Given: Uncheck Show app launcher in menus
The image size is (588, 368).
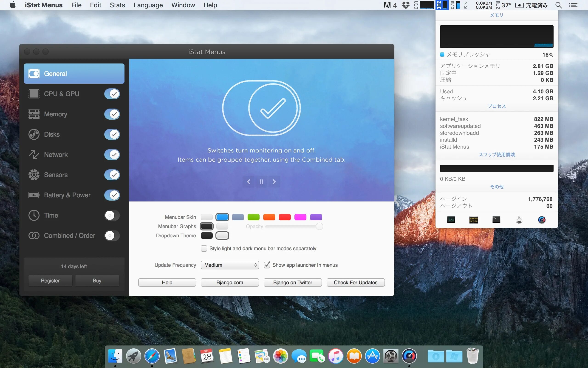Looking at the screenshot, I should 267,265.
